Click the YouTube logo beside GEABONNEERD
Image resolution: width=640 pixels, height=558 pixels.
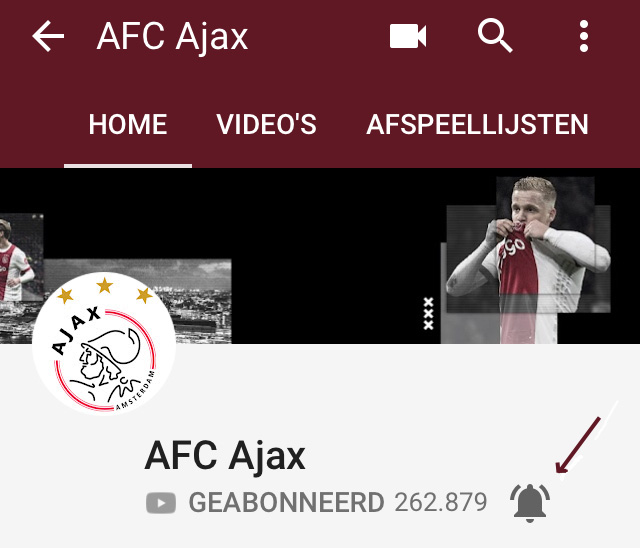pos(161,503)
